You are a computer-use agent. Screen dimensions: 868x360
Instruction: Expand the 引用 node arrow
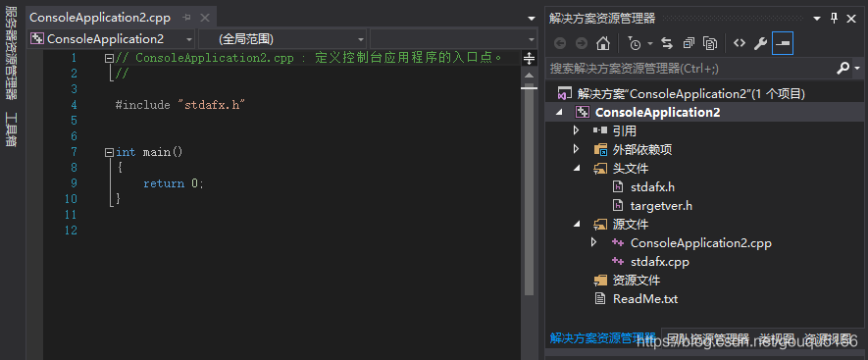click(x=576, y=130)
